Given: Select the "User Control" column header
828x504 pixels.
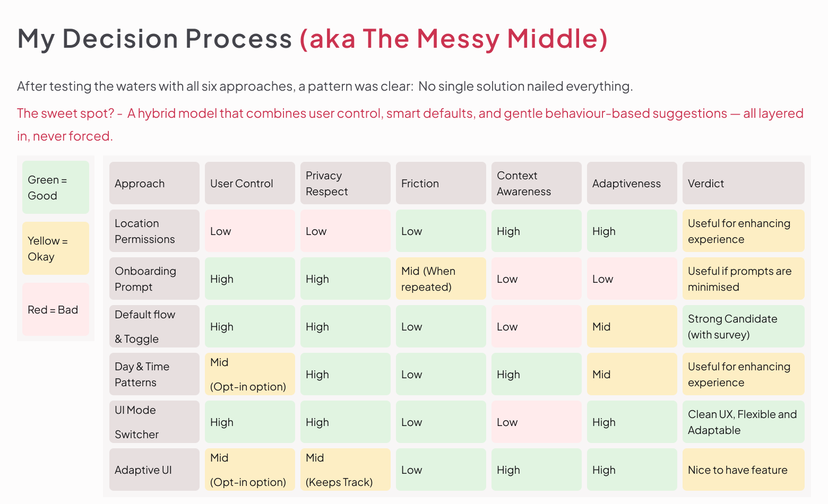Looking at the screenshot, I should [x=249, y=183].
